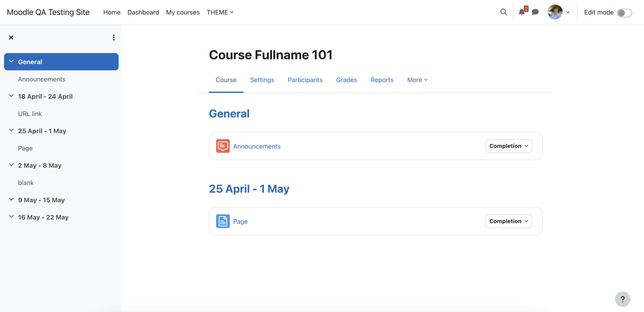This screenshot has width=644, height=312.
Task: Select Page in the course index
Action: 25,148
